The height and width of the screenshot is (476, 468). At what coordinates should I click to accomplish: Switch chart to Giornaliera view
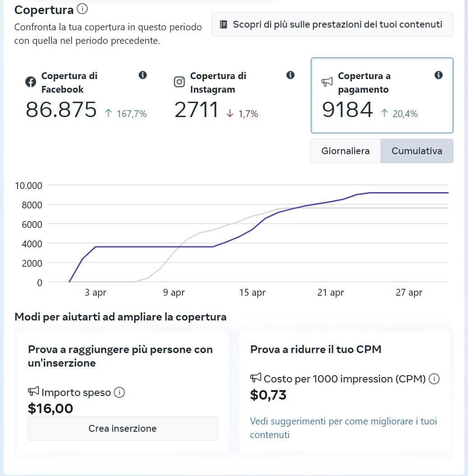pyautogui.click(x=345, y=151)
